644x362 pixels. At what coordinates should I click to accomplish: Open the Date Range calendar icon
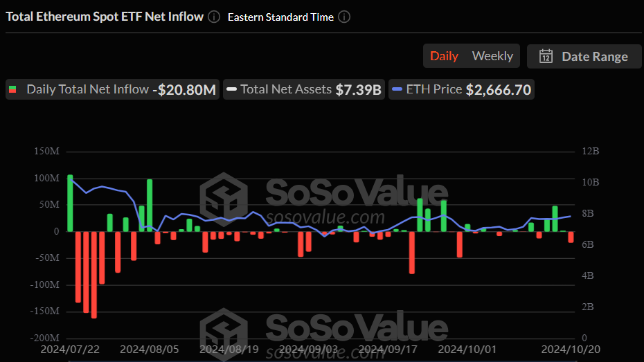[x=546, y=56]
